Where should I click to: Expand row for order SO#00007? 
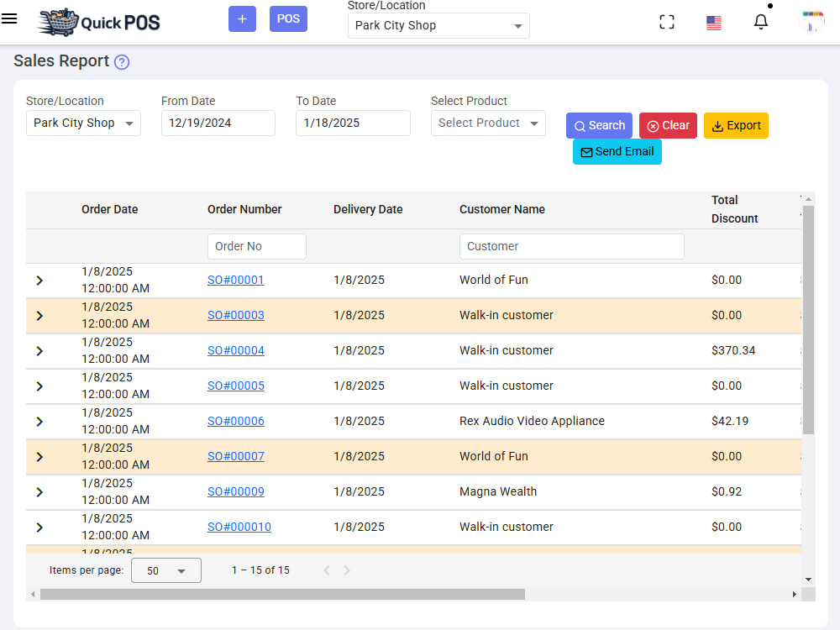click(x=39, y=457)
